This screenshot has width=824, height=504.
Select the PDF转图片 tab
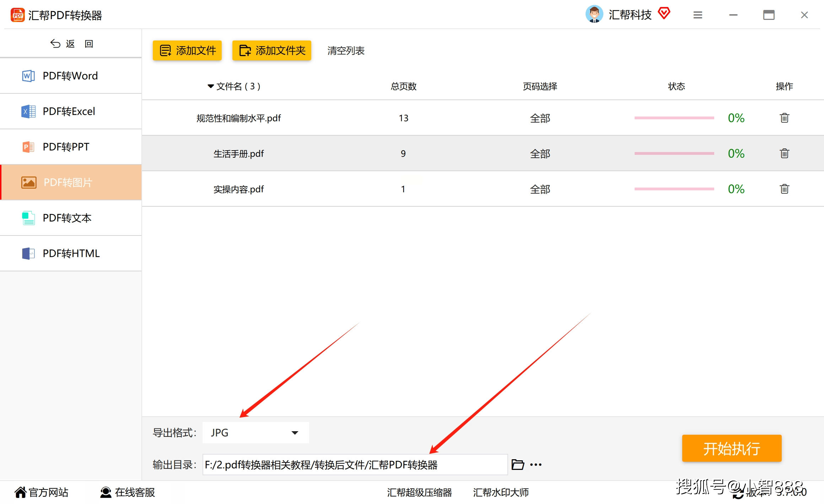(71, 182)
